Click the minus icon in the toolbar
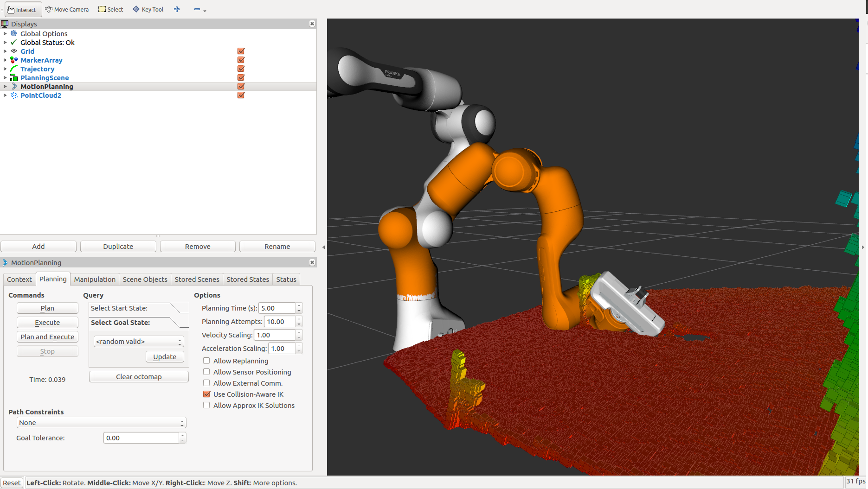Image resolution: width=868 pixels, height=489 pixels. coord(197,9)
